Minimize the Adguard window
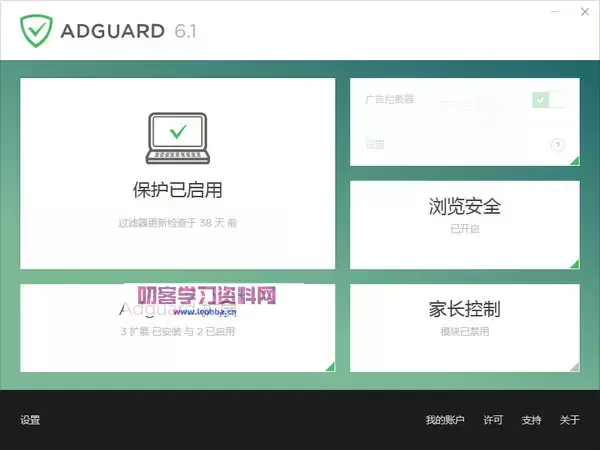600x450 pixels. [x=555, y=12]
